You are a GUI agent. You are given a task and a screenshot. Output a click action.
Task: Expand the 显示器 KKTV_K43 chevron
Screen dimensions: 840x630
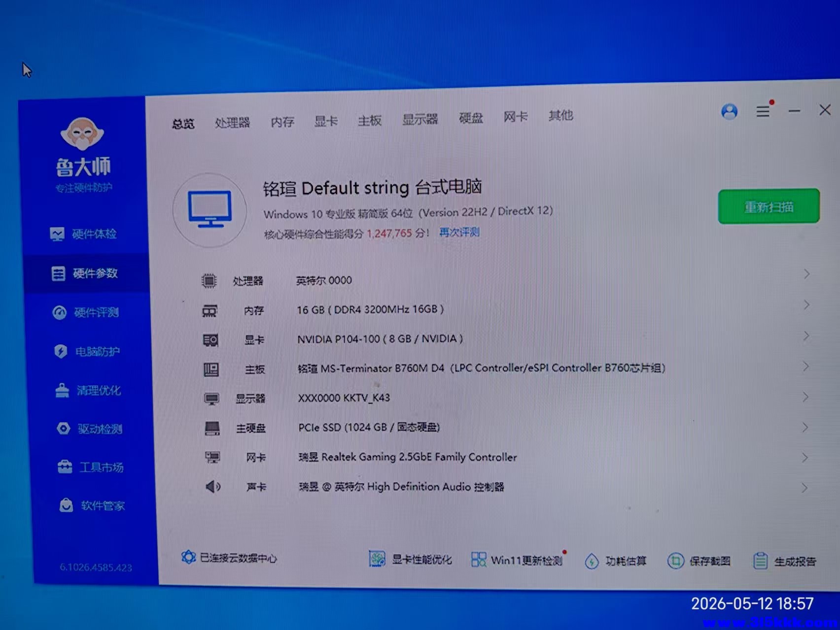click(x=805, y=397)
